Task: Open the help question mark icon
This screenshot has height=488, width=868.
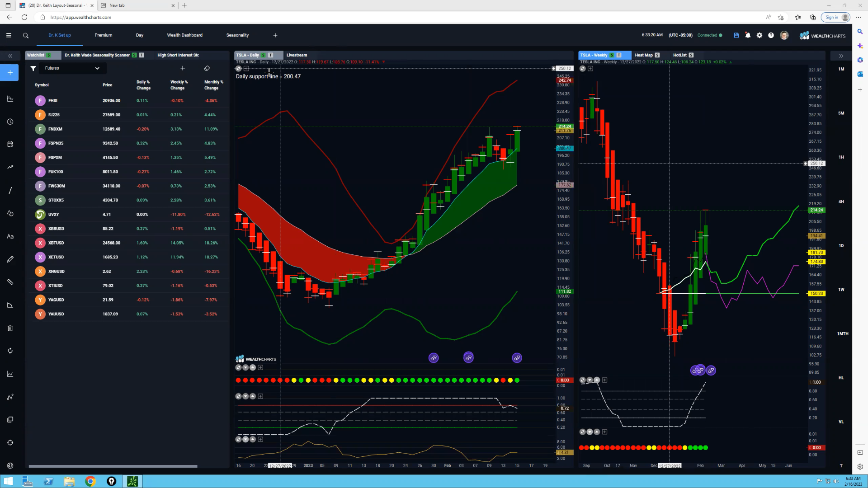Action: (x=771, y=35)
